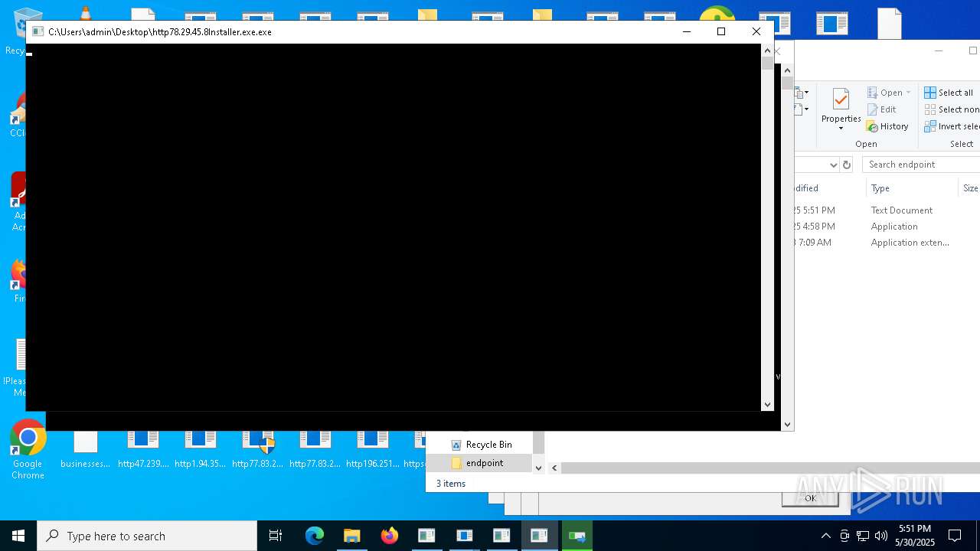Select the shield-badged http77.83.2... desktop icon

257,450
